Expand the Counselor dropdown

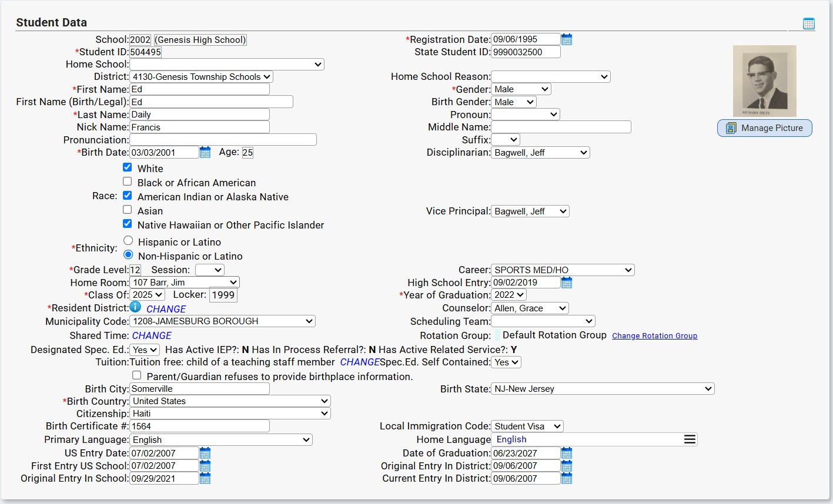click(x=530, y=308)
